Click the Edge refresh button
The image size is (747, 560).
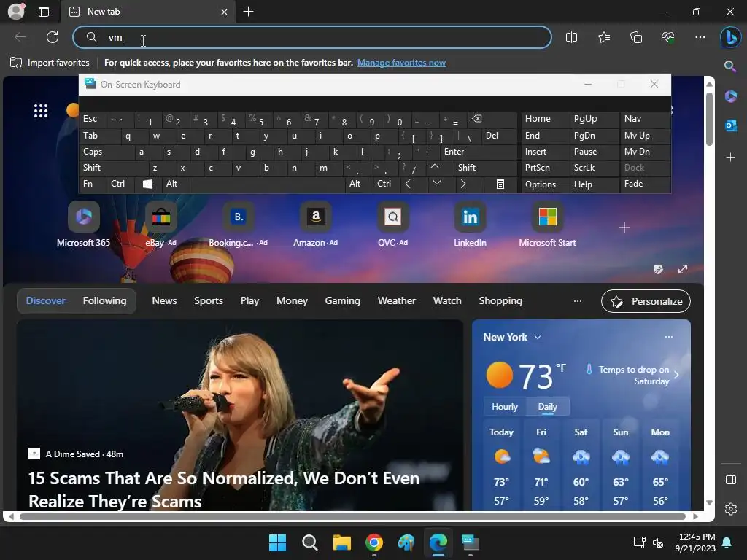pos(53,37)
